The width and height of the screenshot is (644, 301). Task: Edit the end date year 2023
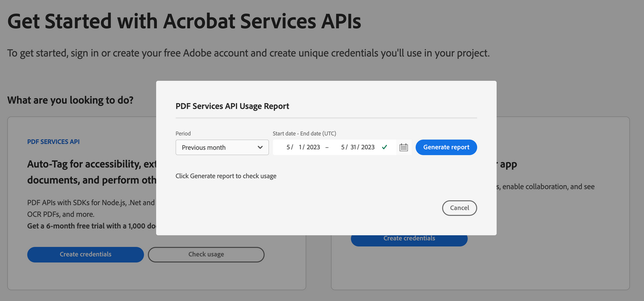(x=368, y=147)
